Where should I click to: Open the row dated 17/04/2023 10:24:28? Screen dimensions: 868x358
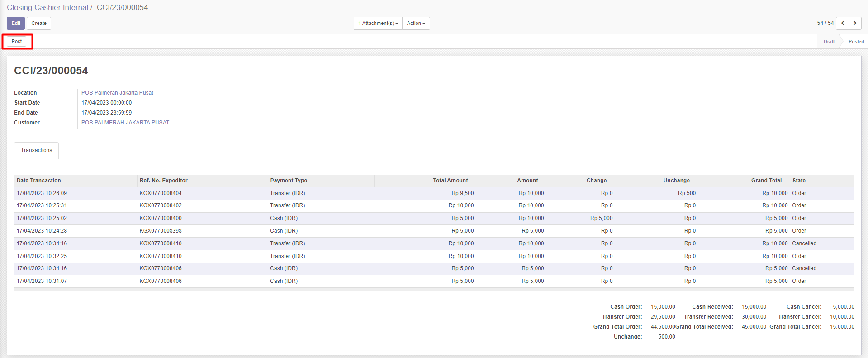tap(434, 231)
